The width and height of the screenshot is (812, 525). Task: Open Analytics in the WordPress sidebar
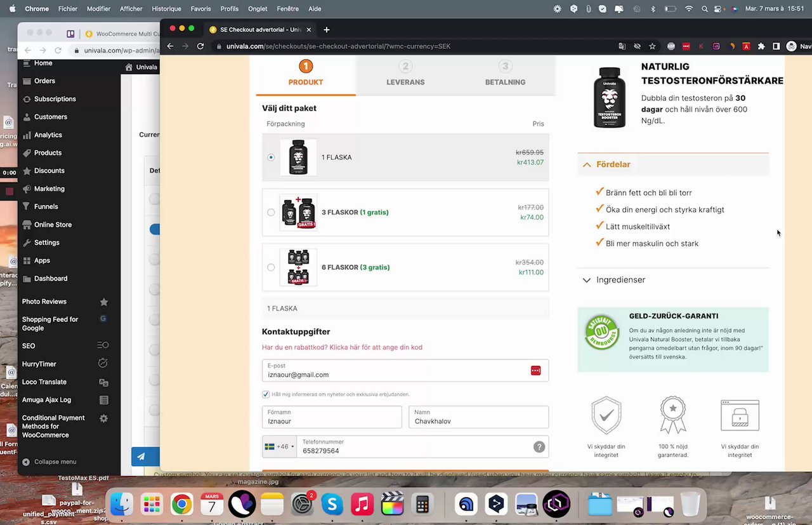[x=48, y=135]
